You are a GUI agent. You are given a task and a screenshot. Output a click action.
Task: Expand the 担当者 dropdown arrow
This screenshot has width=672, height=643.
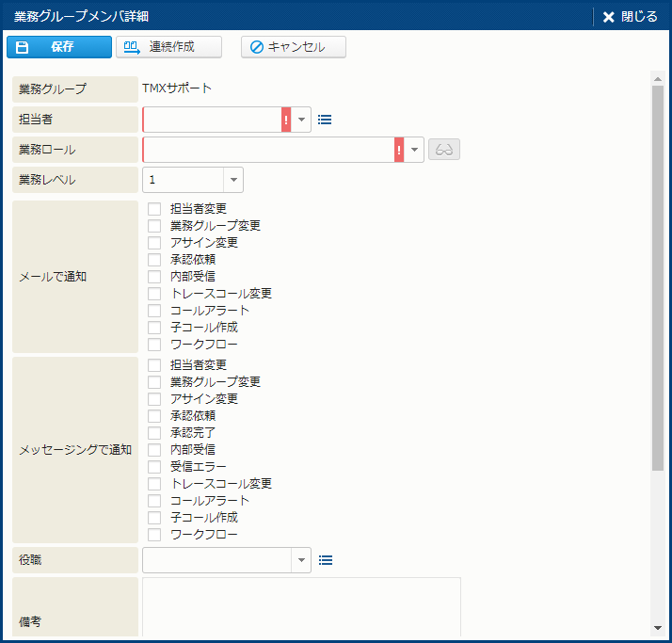(301, 120)
